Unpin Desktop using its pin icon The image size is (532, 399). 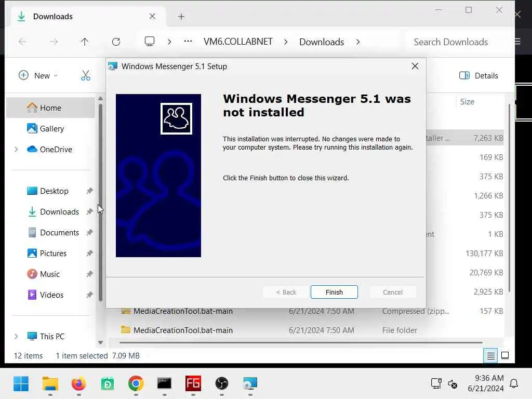[x=89, y=191]
